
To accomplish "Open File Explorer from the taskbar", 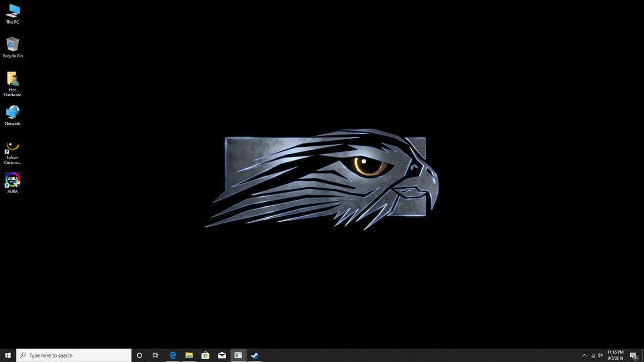I will 189,355.
